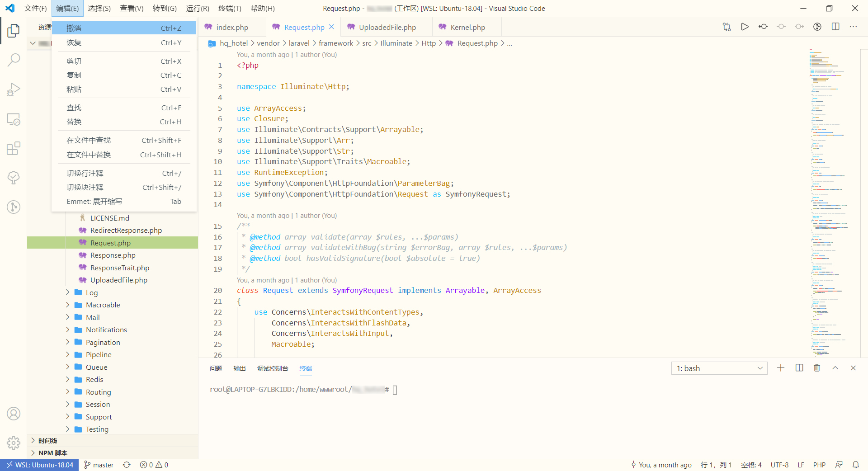Open the GitLens icon in activity bar
The image size is (868, 471).
click(x=14, y=207)
